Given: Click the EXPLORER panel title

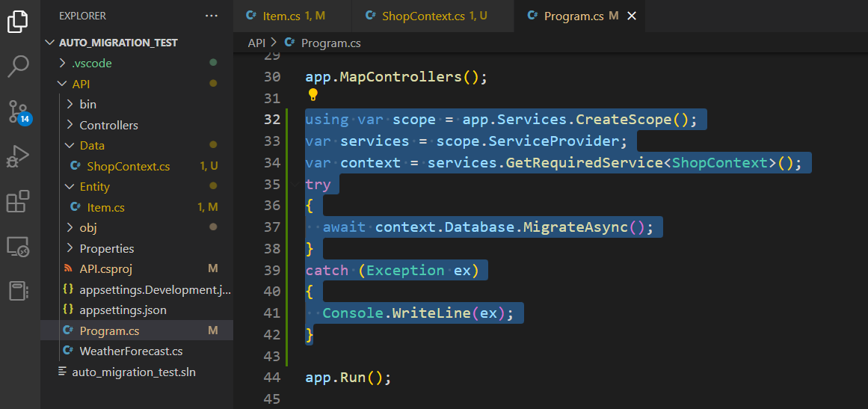Looking at the screenshot, I should point(82,16).
